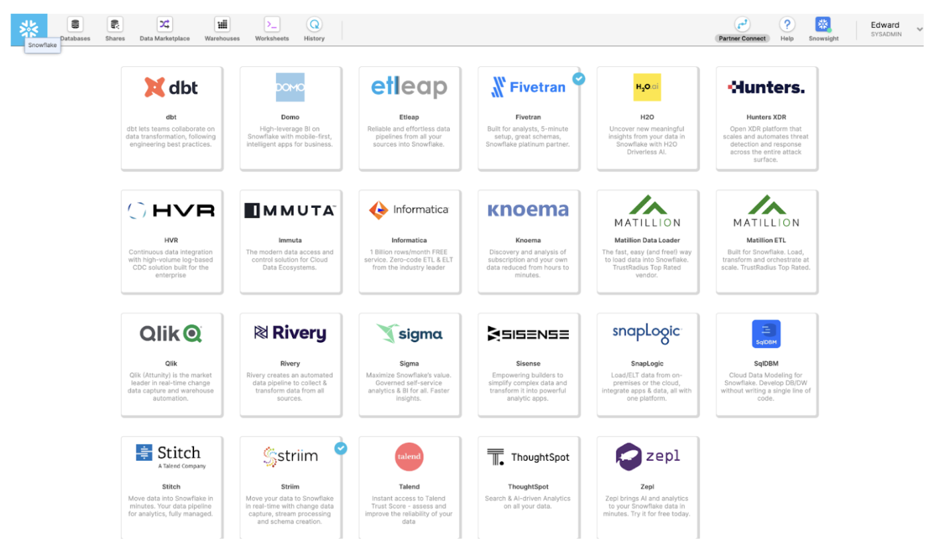Click the Domo description text
The height and width of the screenshot is (560, 935).
click(289, 136)
